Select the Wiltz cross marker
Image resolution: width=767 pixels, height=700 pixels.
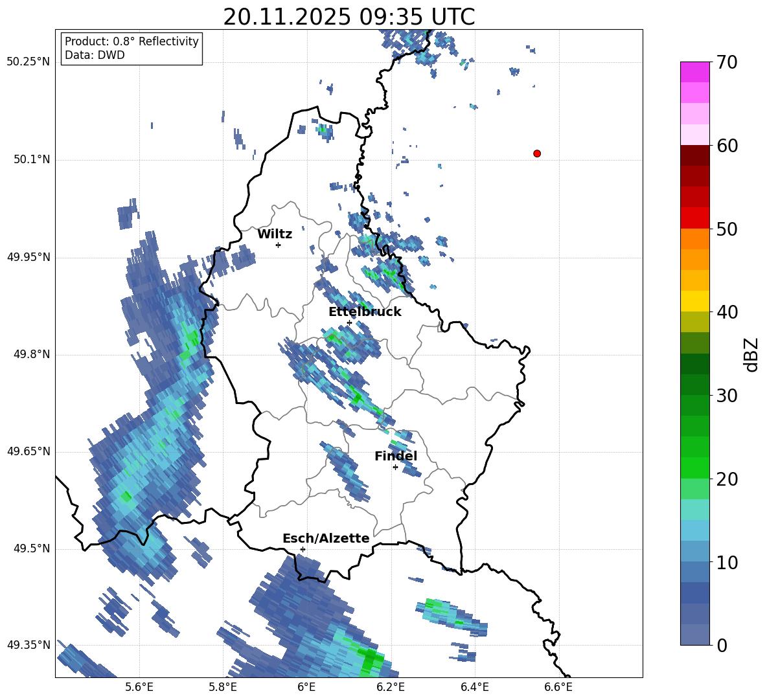[x=279, y=245]
